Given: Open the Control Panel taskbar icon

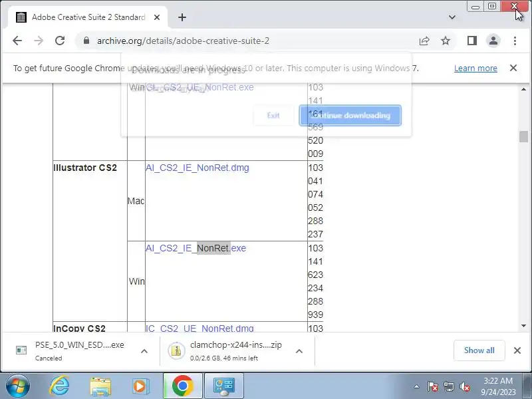Looking at the screenshot, I should point(224,386).
